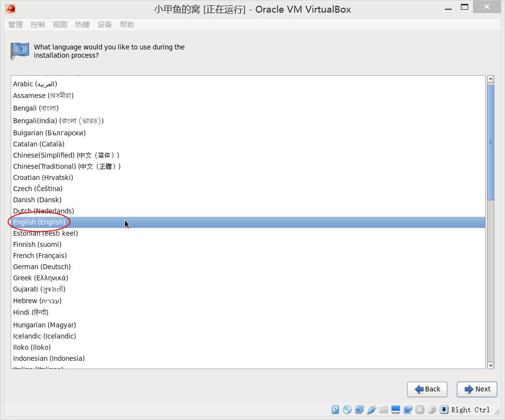Viewport: 505px width, 420px height.
Task: Click the USB devices status icon
Action: [372, 410]
